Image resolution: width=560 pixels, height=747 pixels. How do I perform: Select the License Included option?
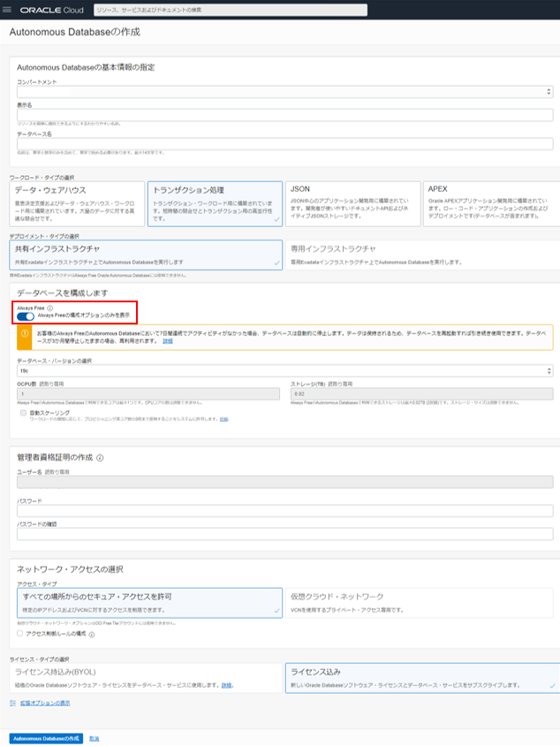423,678
